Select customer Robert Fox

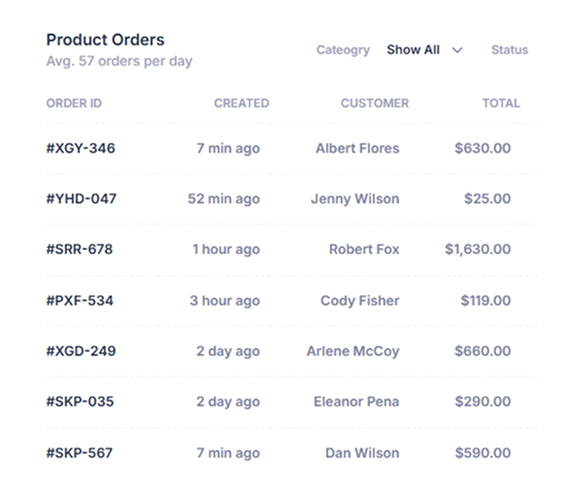(x=364, y=249)
